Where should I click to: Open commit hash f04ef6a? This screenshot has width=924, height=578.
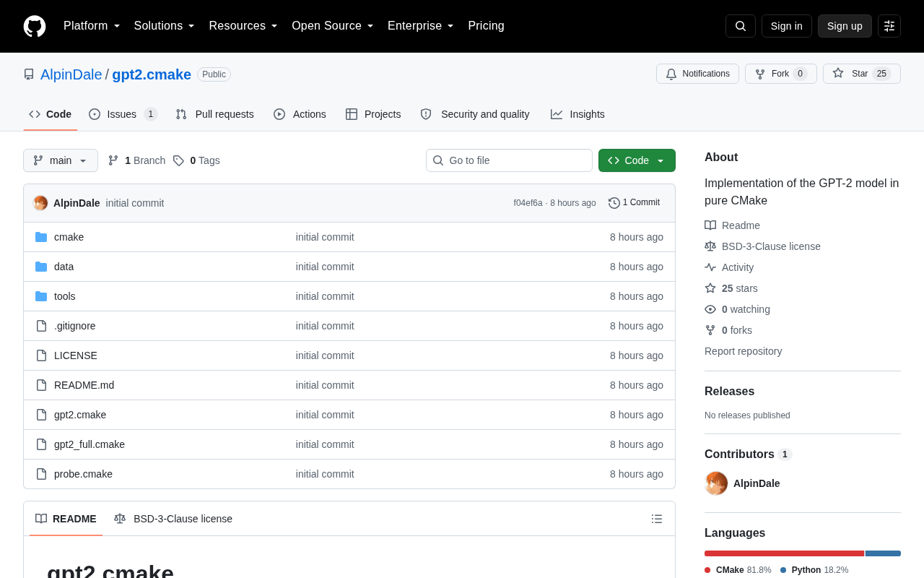coord(528,203)
